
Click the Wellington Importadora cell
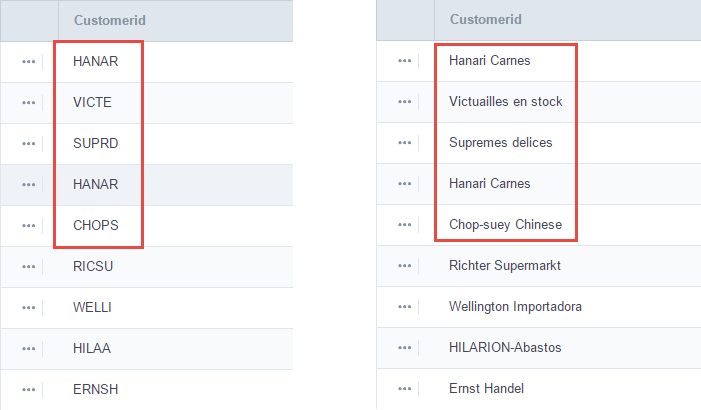click(515, 307)
